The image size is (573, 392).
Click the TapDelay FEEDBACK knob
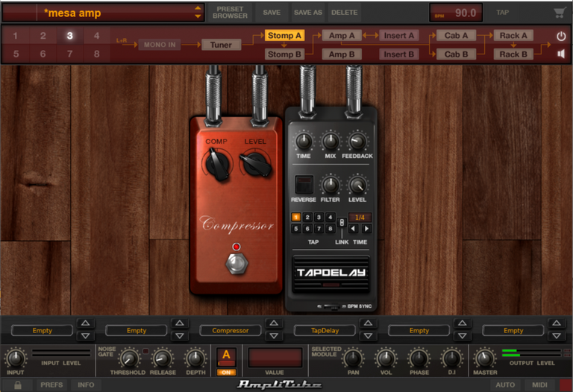pos(357,142)
